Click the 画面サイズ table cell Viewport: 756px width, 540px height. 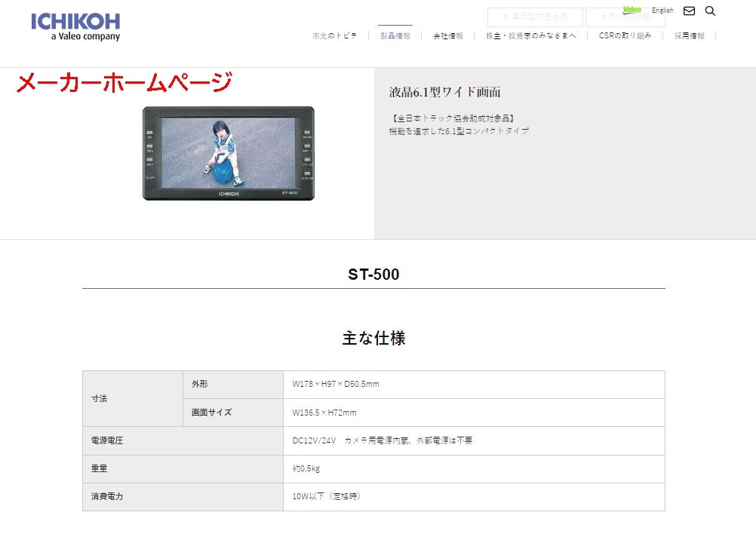(233, 413)
